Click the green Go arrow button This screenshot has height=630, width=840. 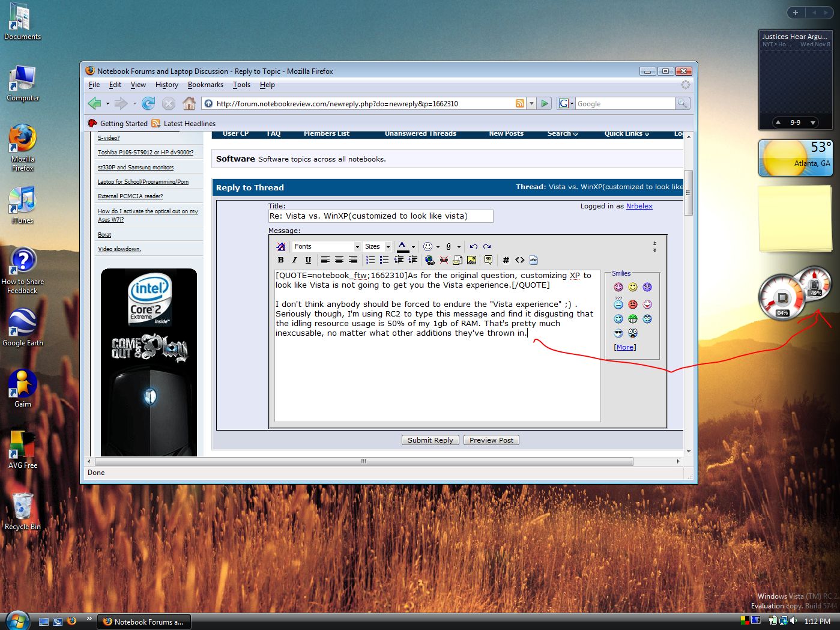tap(545, 103)
